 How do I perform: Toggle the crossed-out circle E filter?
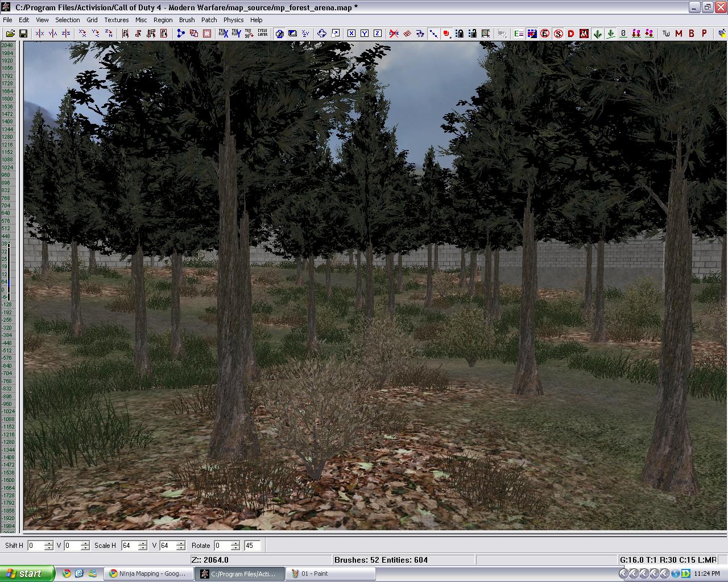pos(545,34)
